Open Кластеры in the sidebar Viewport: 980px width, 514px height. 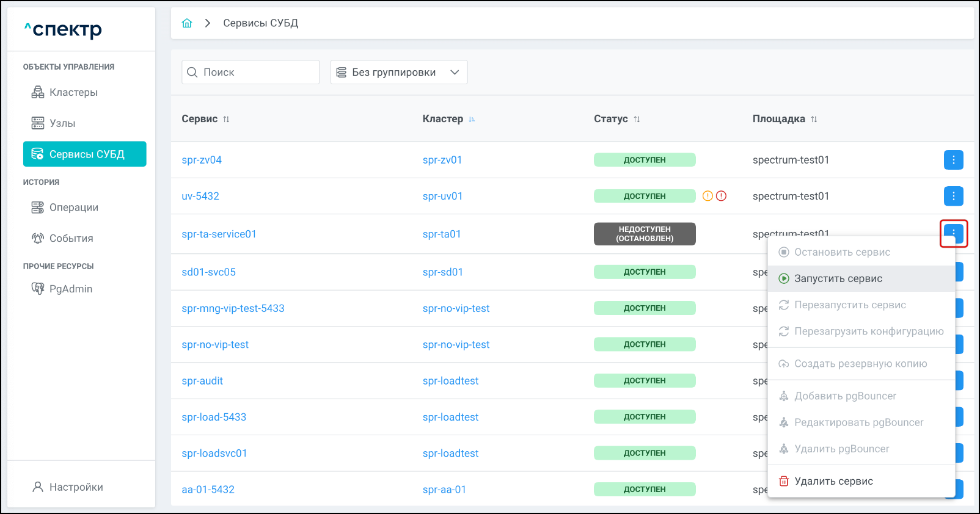73,92
